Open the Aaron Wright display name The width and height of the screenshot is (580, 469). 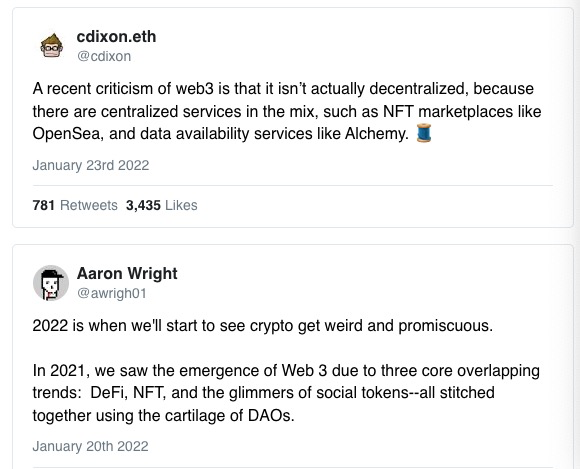(127, 274)
